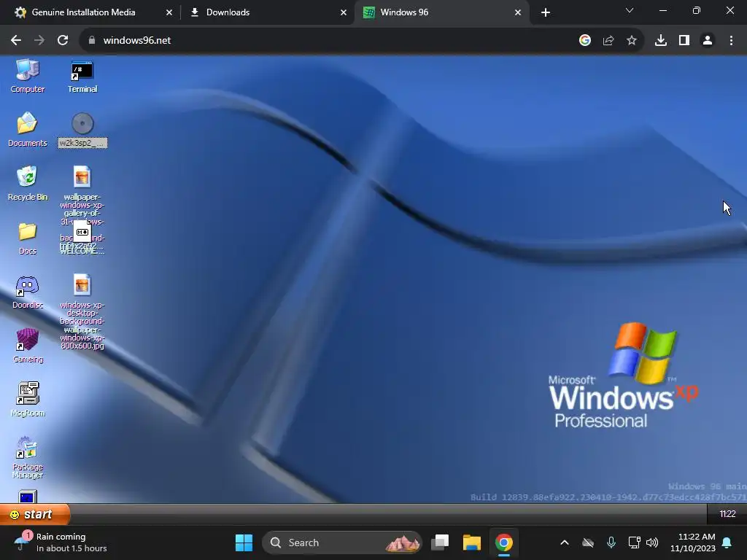Click the Windows 96 start button

(34, 514)
